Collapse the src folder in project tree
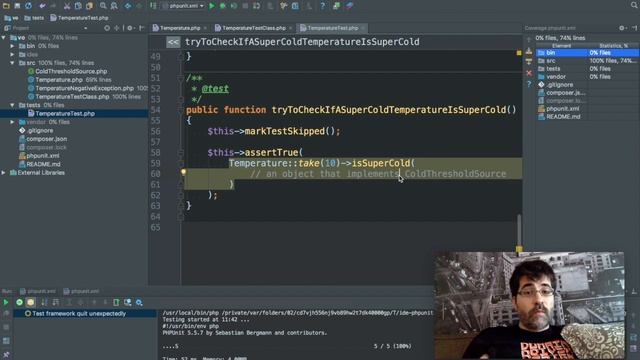Image resolution: width=640 pixels, height=360 pixels. click(13, 63)
